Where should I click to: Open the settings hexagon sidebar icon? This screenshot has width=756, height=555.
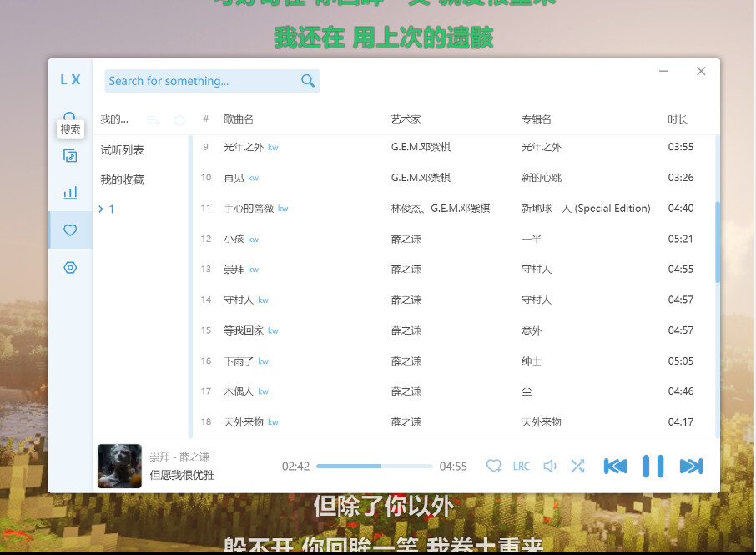click(70, 268)
